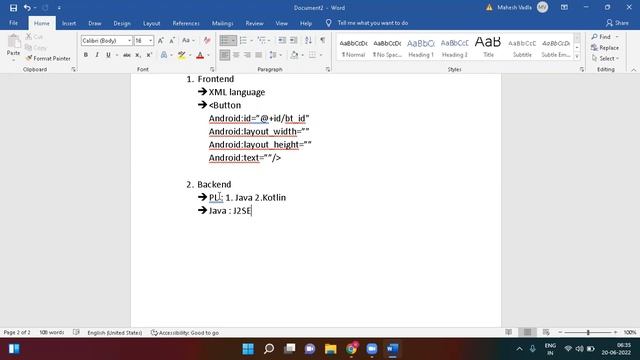Screen dimensions: 640x360
Task: Open Paragraph dialog launcher
Action: click(x=328, y=69)
